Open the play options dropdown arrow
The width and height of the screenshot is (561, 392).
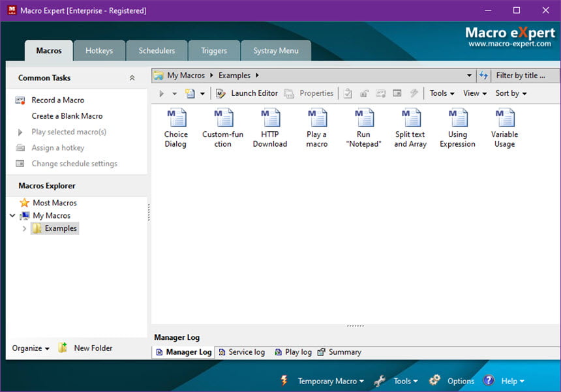175,94
